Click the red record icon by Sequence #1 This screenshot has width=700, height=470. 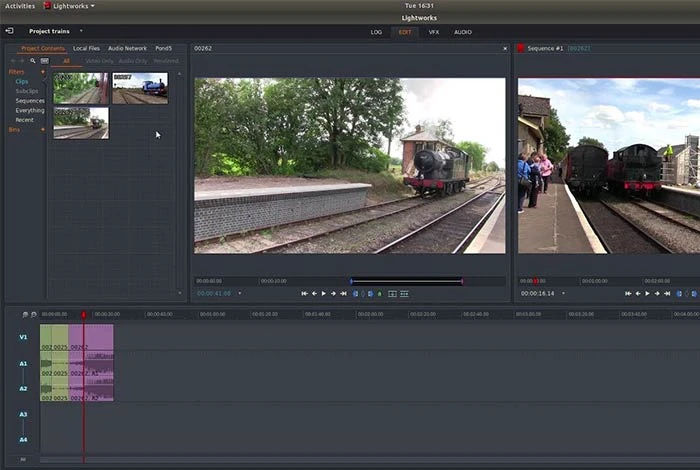pyautogui.click(x=521, y=48)
